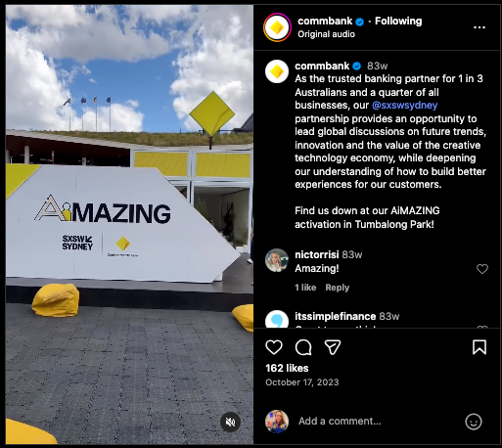Reply to nictorrisi's comment
Screen dimensions: 502x448
pos(338,288)
